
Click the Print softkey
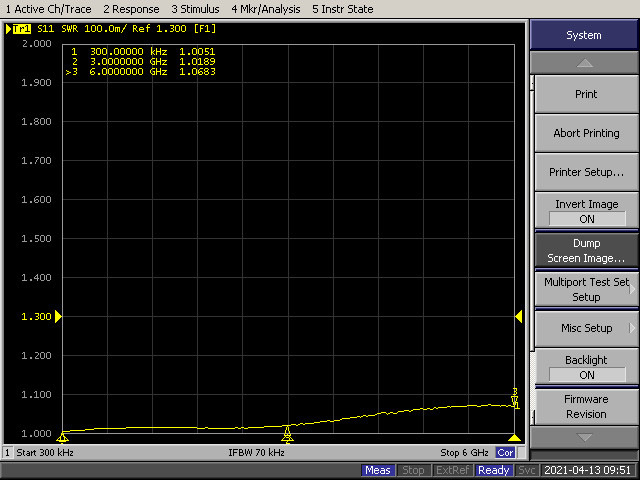(587, 94)
